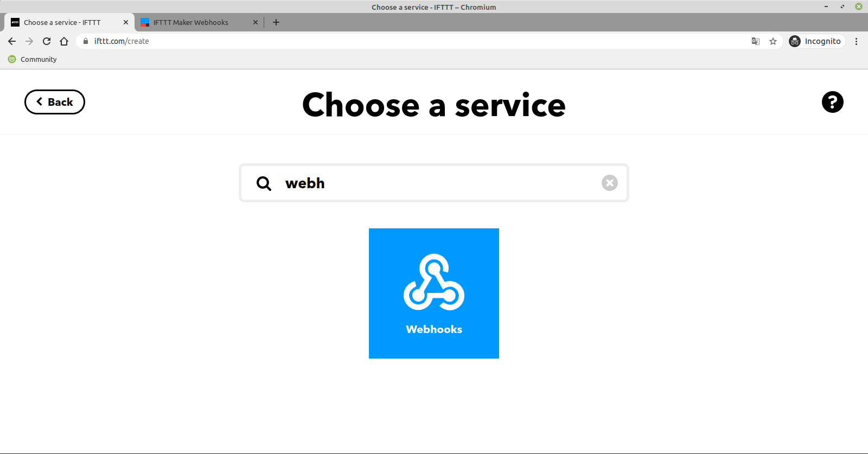The image size is (868, 454).
Task: Click the help question mark icon
Action: (x=832, y=102)
